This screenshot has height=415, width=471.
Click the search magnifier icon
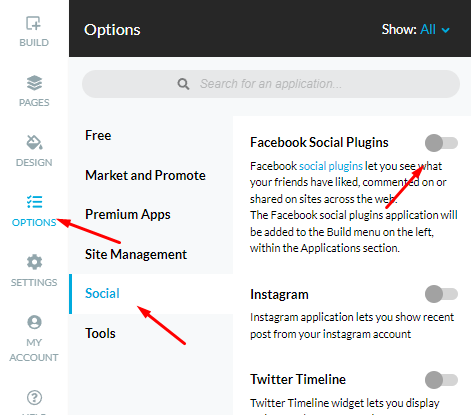[183, 84]
